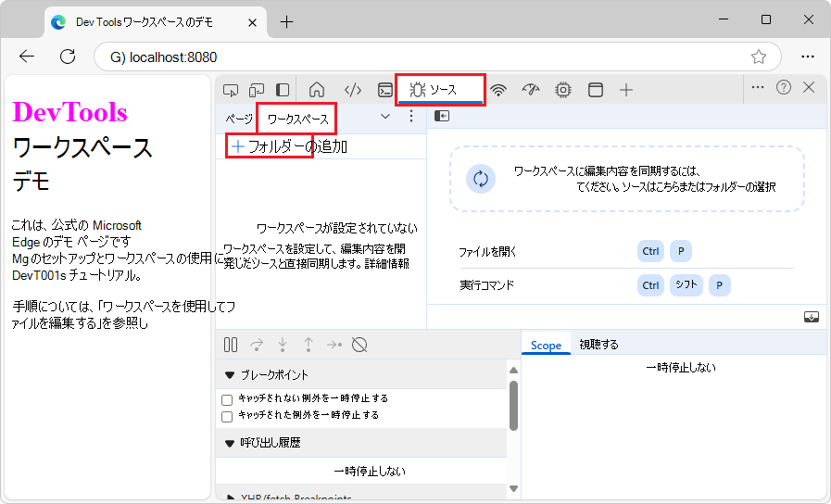
Task: Click Step into next function call
Action: (x=283, y=345)
